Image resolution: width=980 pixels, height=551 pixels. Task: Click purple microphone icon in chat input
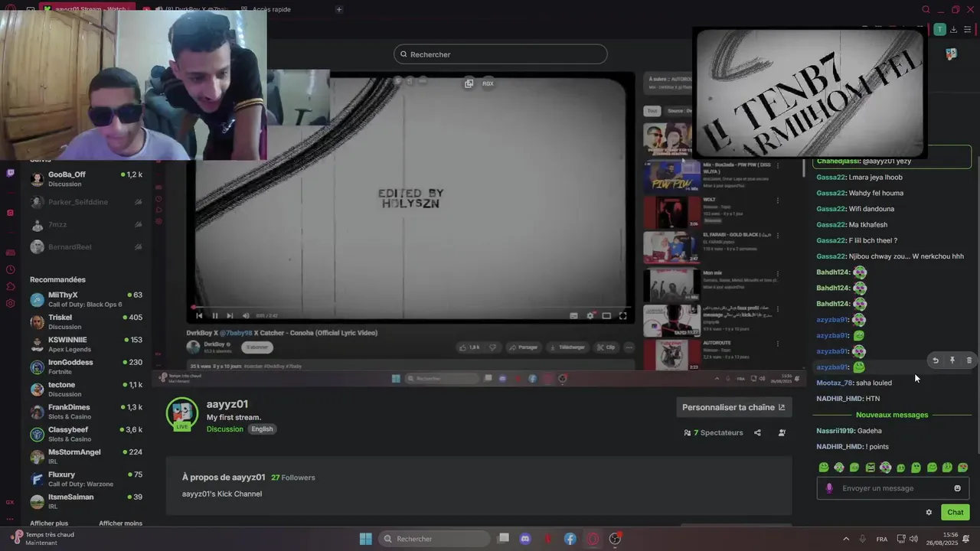click(x=829, y=488)
